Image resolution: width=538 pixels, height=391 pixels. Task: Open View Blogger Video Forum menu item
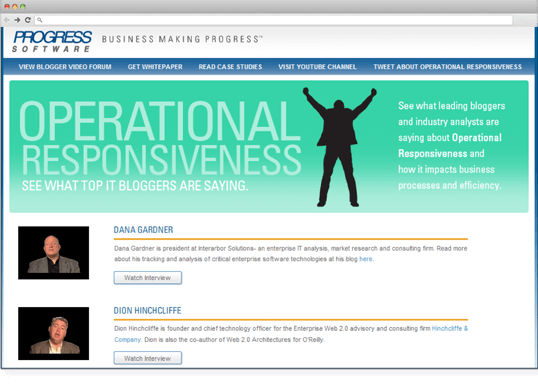point(65,67)
